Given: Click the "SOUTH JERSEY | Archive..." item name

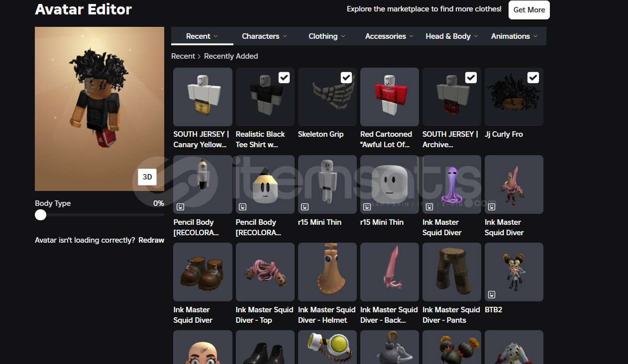Looking at the screenshot, I should pyautogui.click(x=450, y=139).
